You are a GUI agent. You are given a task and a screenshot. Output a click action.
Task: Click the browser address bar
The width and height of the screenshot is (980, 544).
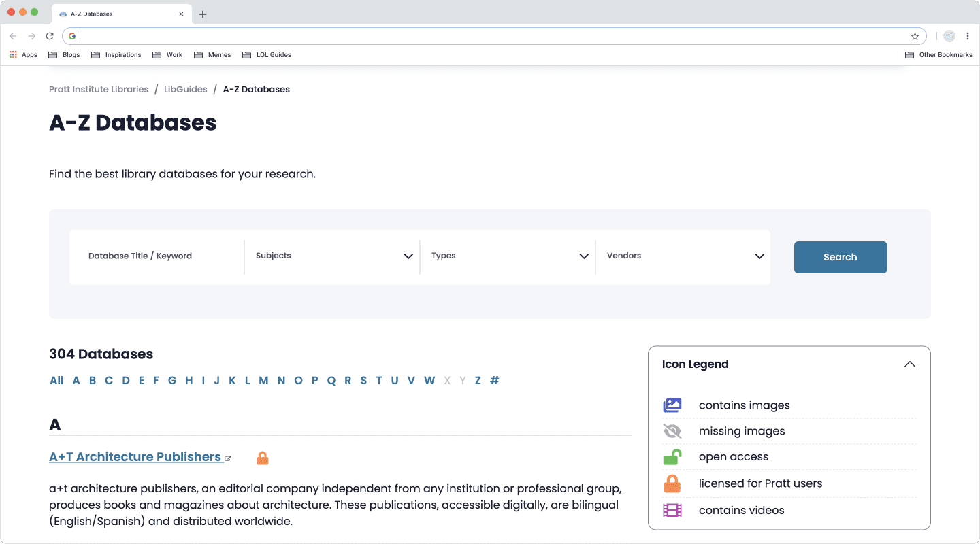(494, 36)
